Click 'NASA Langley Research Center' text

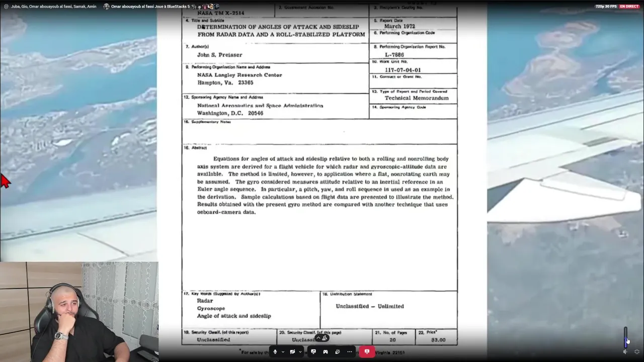239,75
